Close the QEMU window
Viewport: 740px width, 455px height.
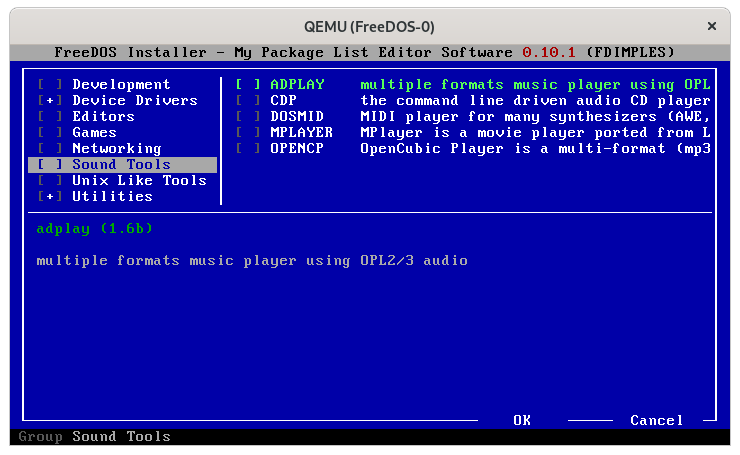(x=712, y=26)
